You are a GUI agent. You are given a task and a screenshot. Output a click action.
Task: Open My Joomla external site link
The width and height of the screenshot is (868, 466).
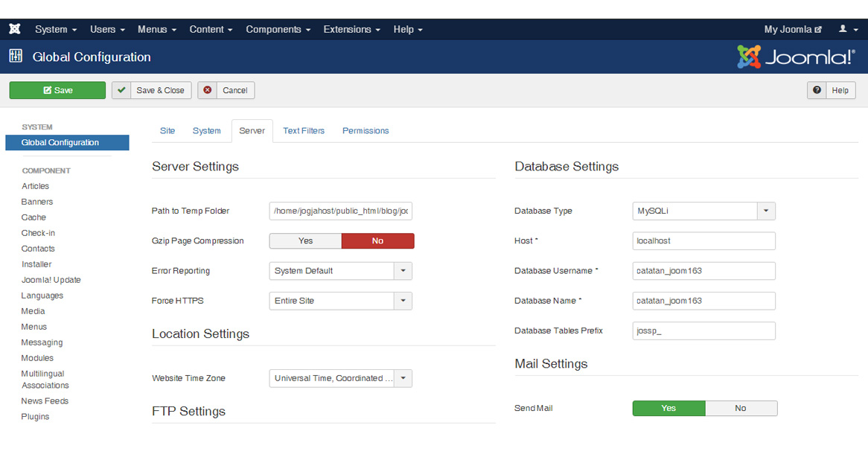point(793,29)
